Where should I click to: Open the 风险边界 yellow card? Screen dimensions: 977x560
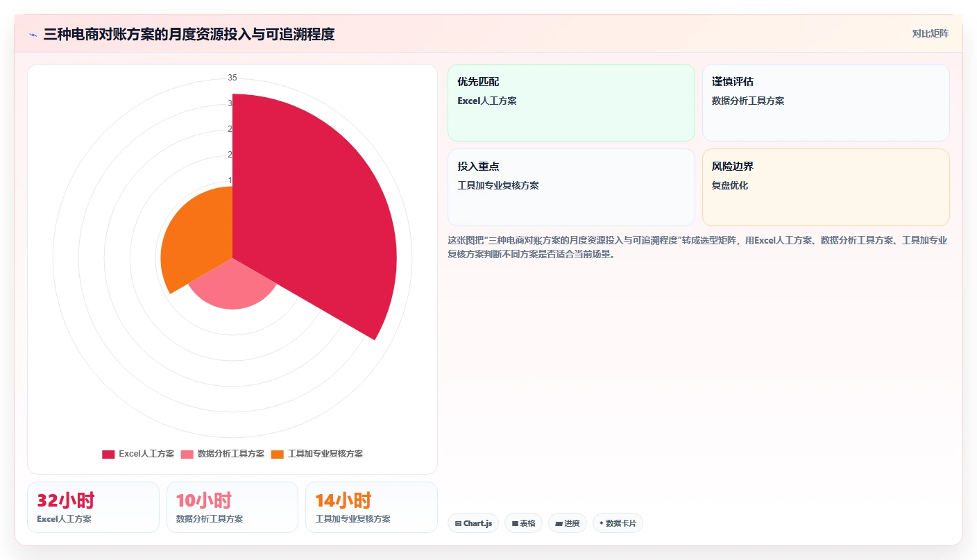click(x=826, y=187)
